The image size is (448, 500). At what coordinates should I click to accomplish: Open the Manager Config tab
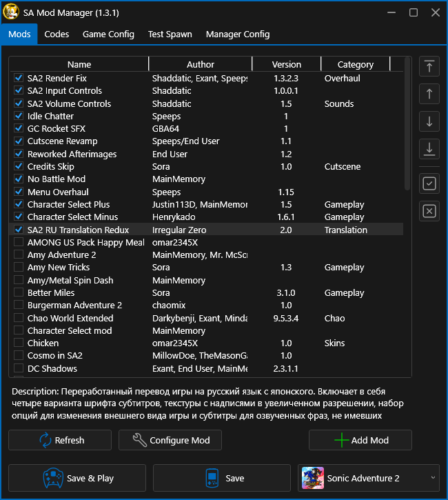(x=238, y=34)
